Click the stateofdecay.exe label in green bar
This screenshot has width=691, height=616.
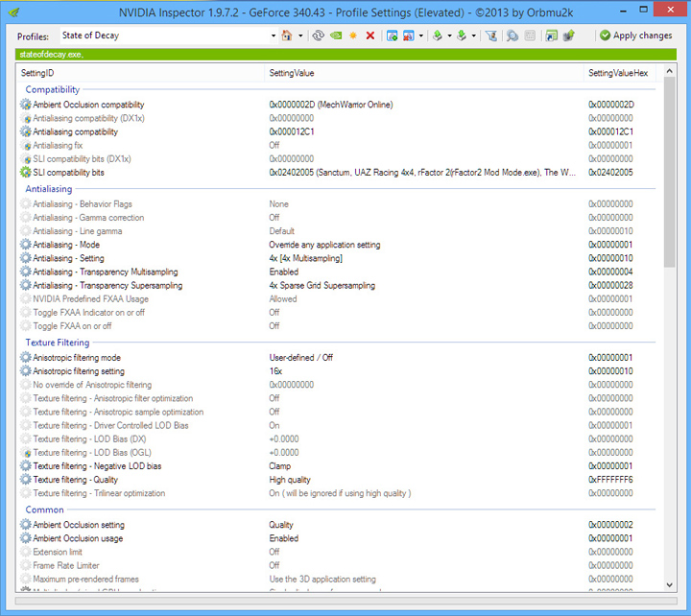coord(51,55)
